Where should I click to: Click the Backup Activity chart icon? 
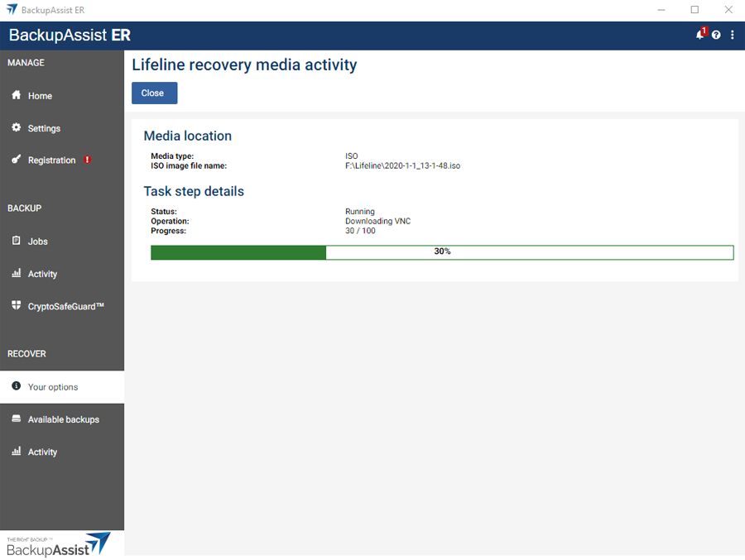coord(17,273)
